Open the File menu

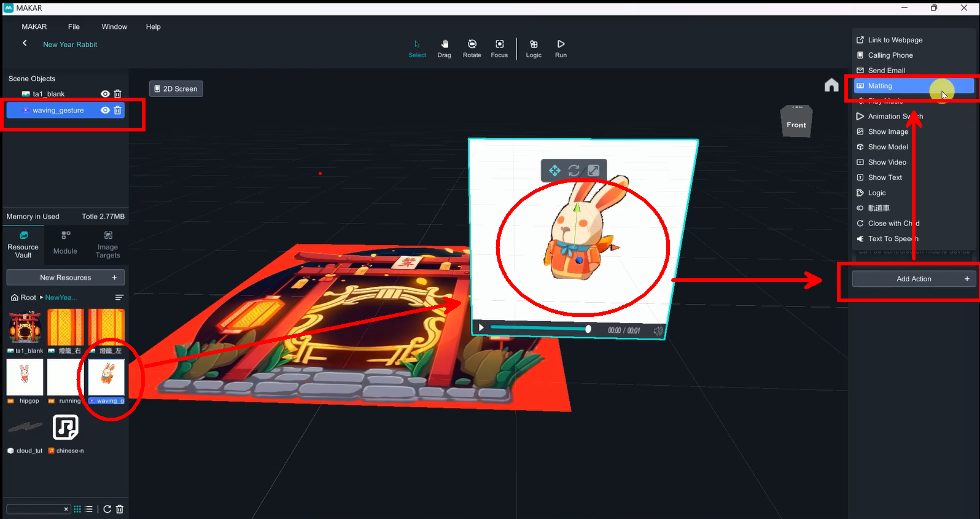pos(74,27)
